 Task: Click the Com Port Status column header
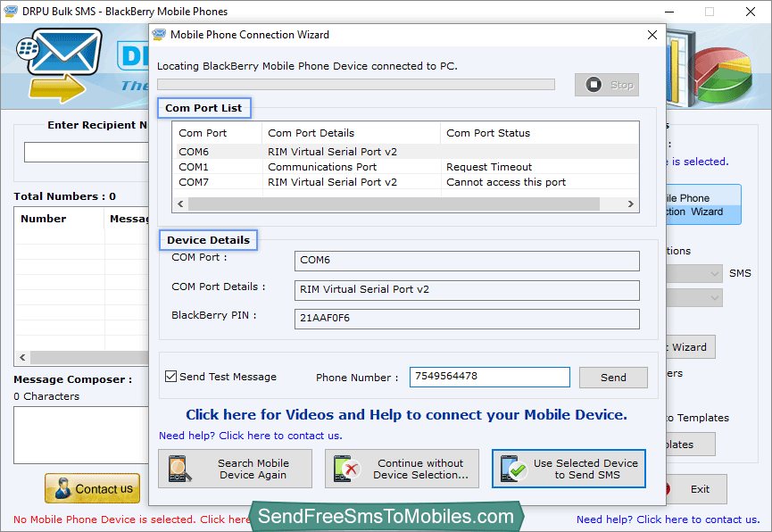pyautogui.click(x=540, y=133)
